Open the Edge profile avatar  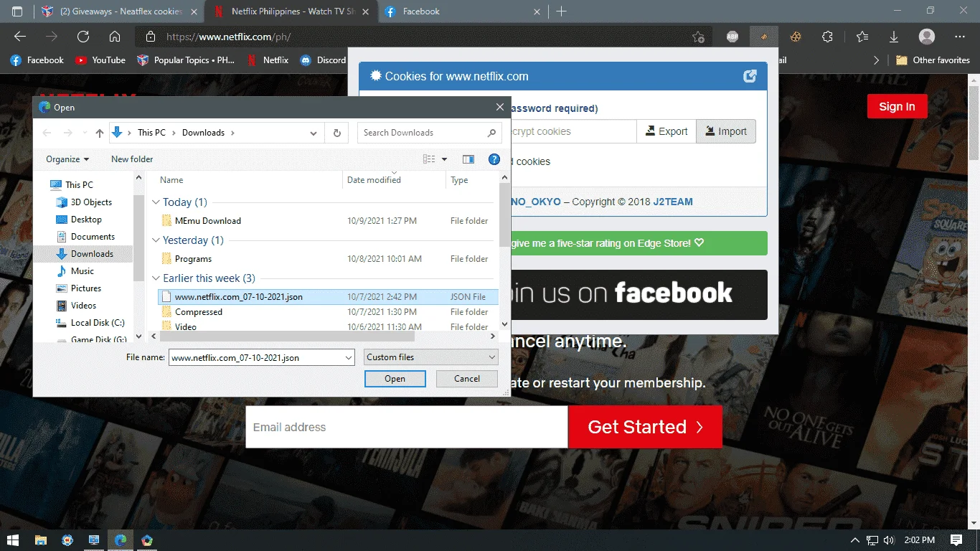click(x=927, y=37)
